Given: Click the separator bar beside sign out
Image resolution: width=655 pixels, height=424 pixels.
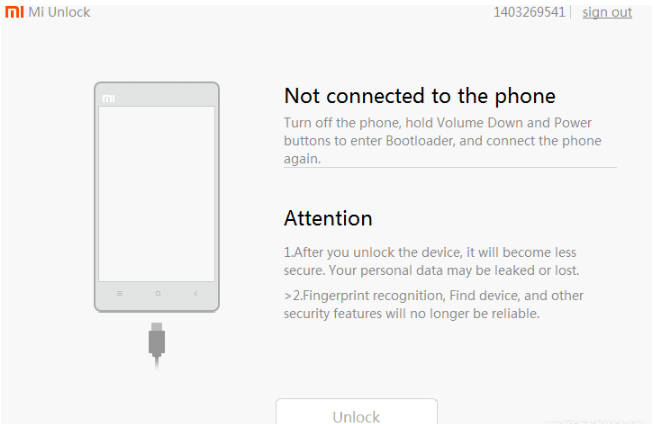Looking at the screenshot, I should point(572,12).
